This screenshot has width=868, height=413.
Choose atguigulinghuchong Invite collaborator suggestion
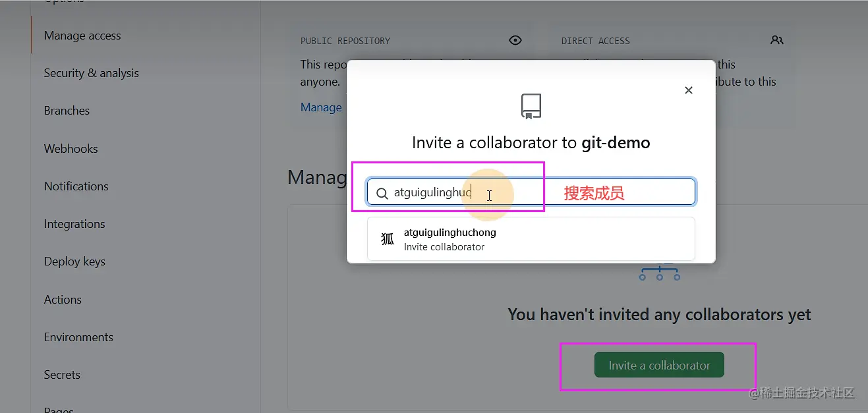pyautogui.click(x=531, y=239)
